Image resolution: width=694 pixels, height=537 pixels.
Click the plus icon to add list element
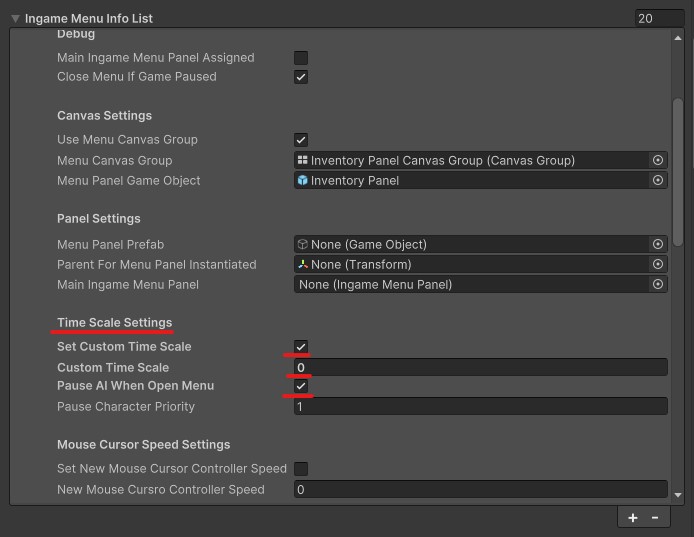632,517
